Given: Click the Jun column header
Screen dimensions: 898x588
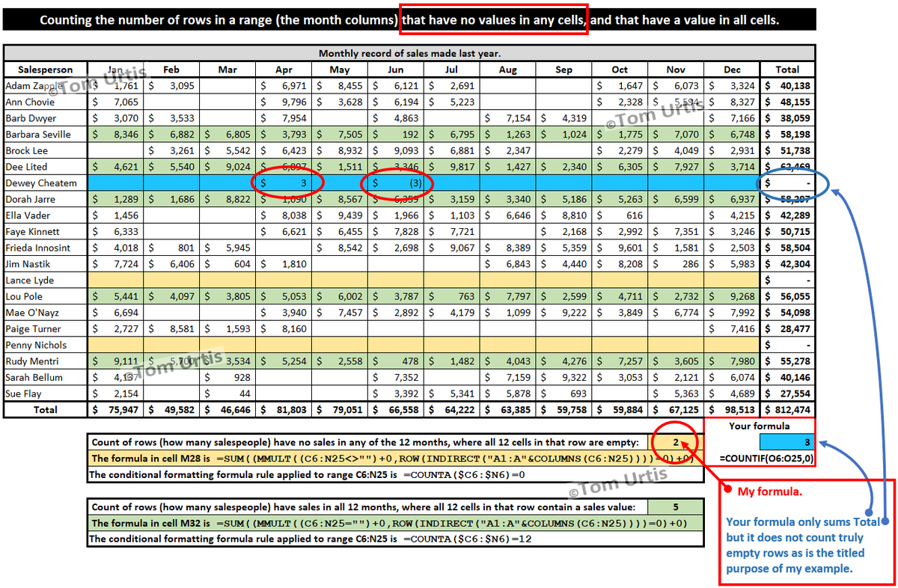Looking at the screenshot, I should [x=397, y=70].
